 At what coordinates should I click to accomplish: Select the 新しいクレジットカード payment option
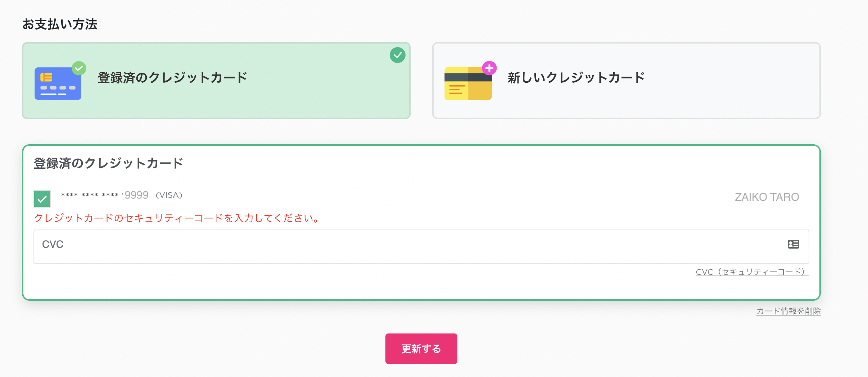[627, 81]
